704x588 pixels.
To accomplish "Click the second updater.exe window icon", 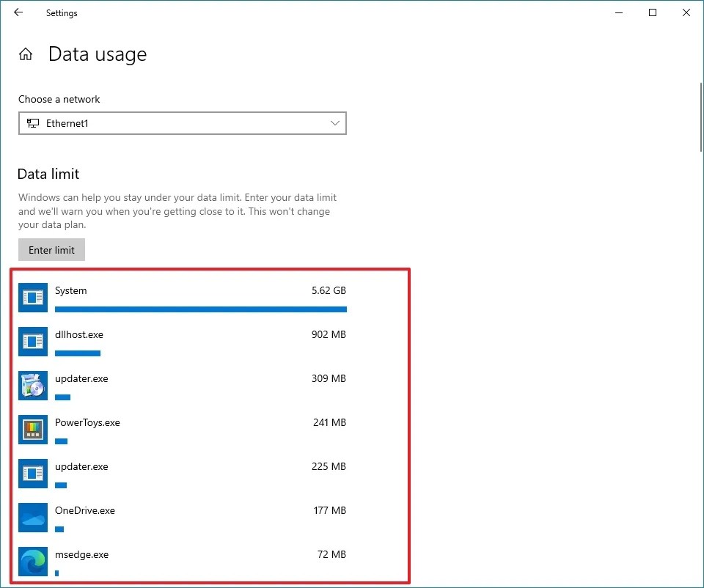I will (x=32, y=473).
